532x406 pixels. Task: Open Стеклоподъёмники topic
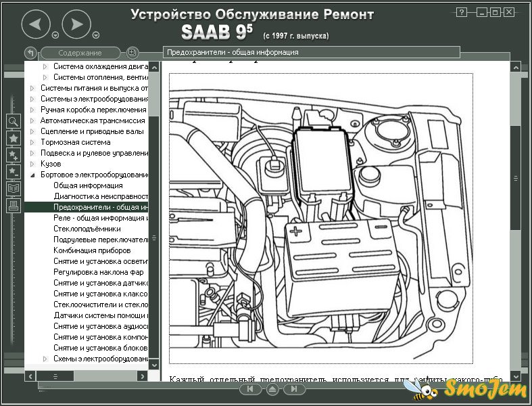click(x=87, y=229)
